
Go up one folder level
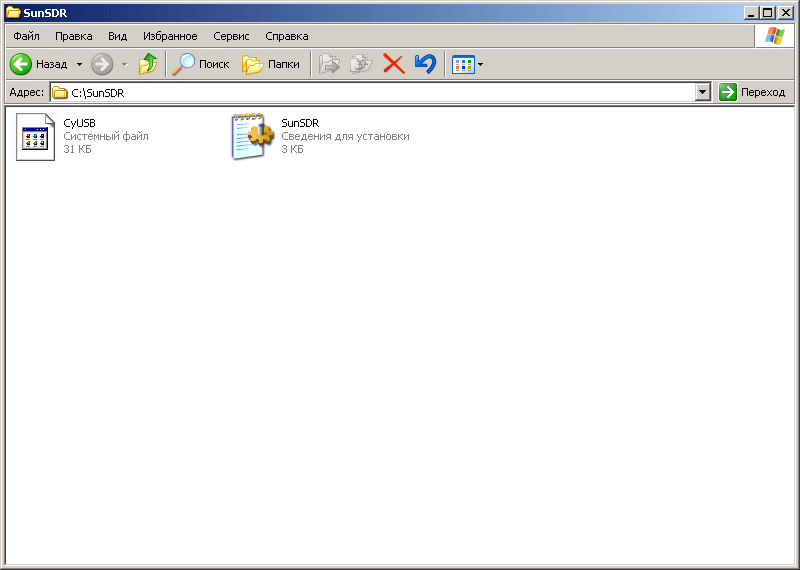click(x=148, y=64)
